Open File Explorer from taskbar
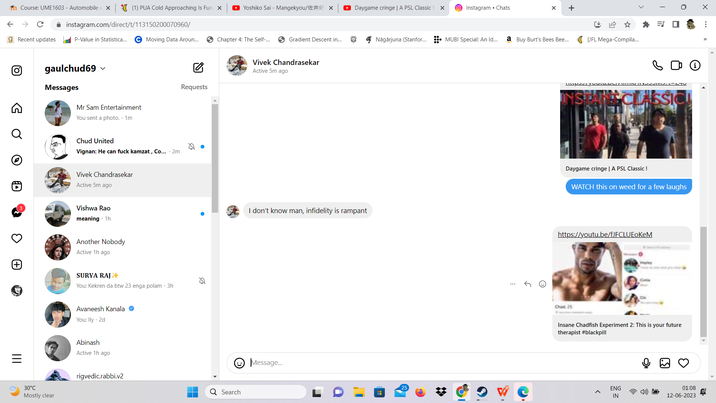 point(359,392)
